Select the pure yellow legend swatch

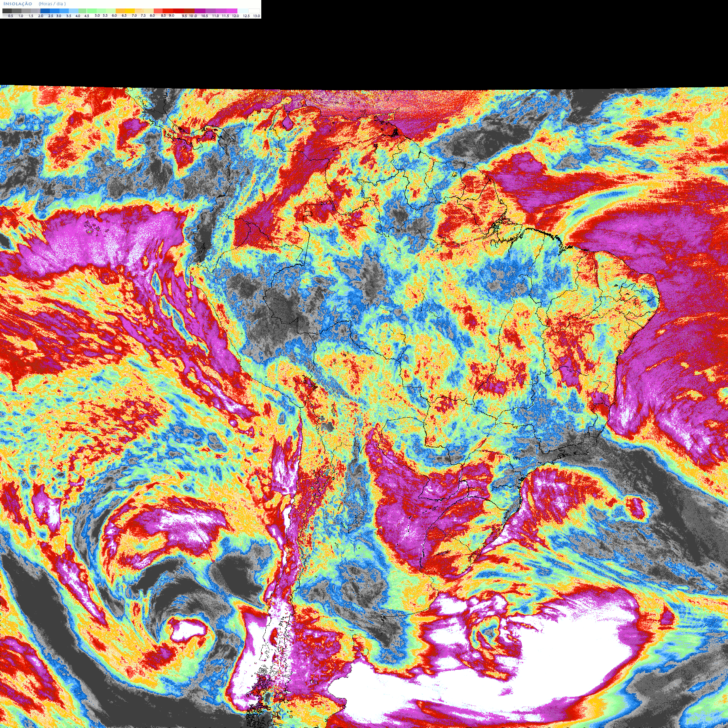click(x=130, y=11)
